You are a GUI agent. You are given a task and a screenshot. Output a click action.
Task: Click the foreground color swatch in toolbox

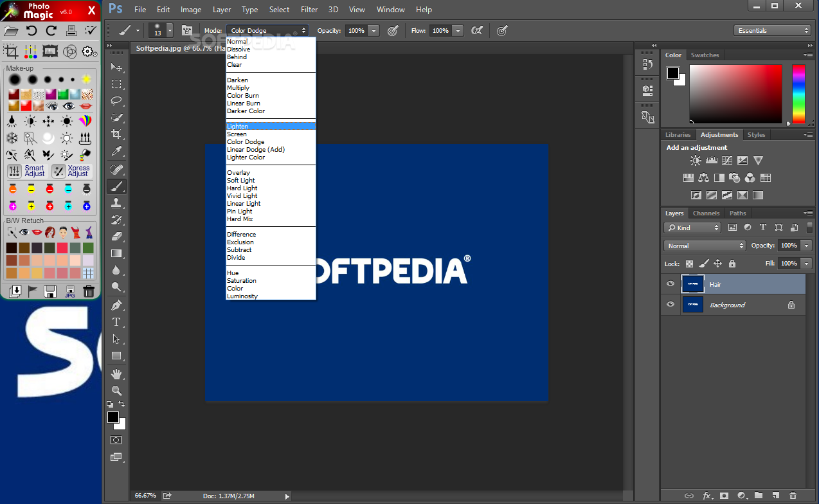pyautogui.click(x=113, y=417)
